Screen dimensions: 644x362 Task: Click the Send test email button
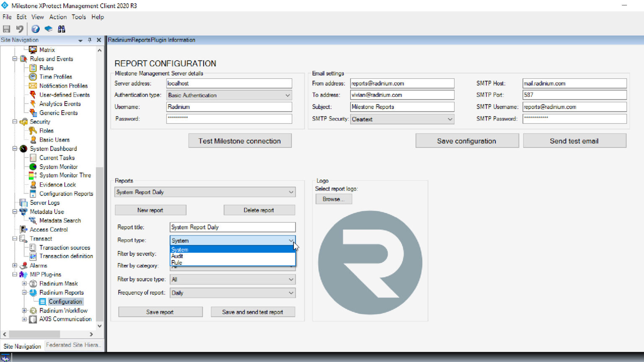[574, 141]
